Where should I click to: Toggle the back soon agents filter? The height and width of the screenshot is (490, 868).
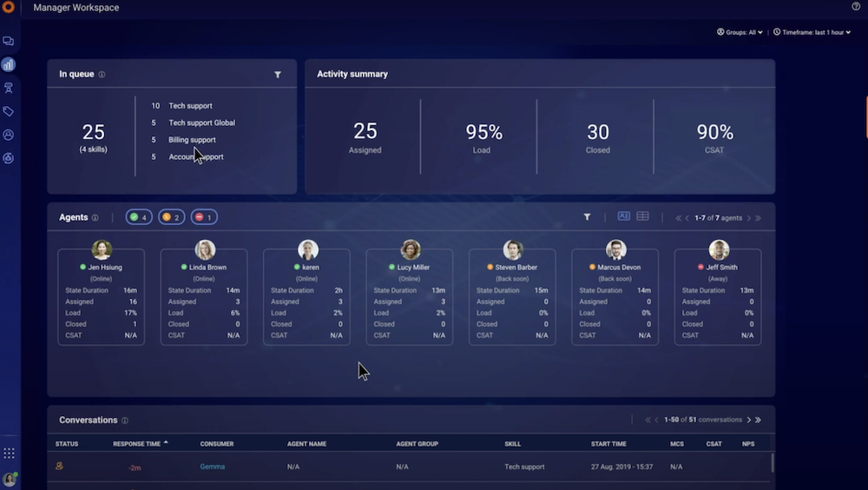(171, 217)
